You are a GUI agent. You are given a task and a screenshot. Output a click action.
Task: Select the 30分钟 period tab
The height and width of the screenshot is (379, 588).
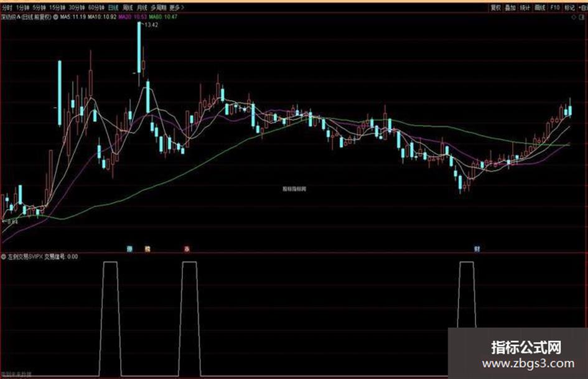tap(77, 7)
